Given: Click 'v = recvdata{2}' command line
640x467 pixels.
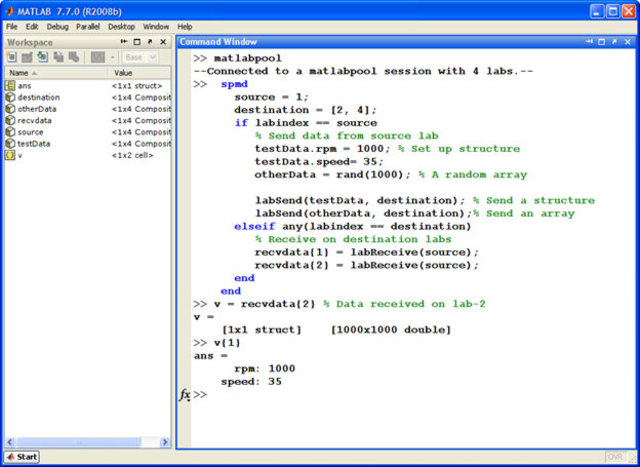Looking at the screenshot, I should 265,304.
